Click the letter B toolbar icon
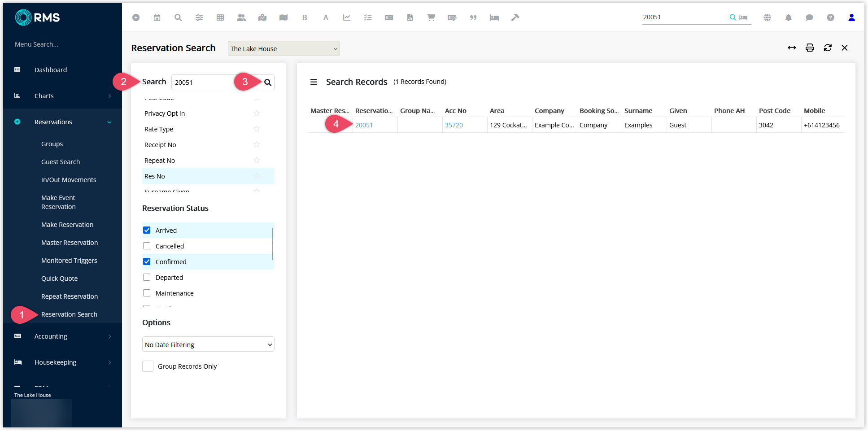The width and height of the screenshot is (868, 431). pyautogui.click(x=305, y=17)
